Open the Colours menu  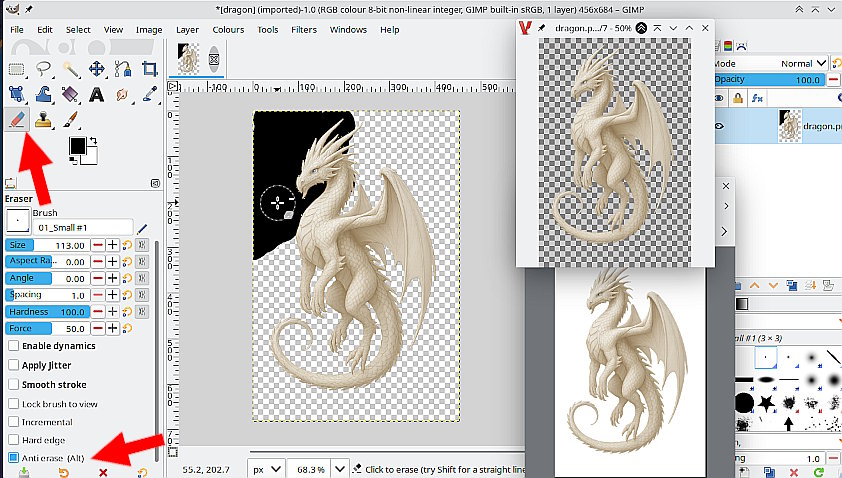[x=228, y=30]
